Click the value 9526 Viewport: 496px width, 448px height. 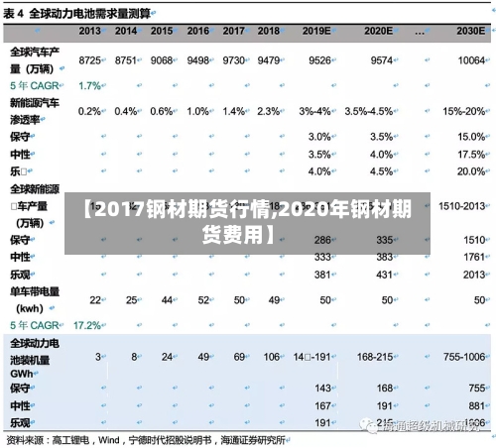tap(319, 60)
